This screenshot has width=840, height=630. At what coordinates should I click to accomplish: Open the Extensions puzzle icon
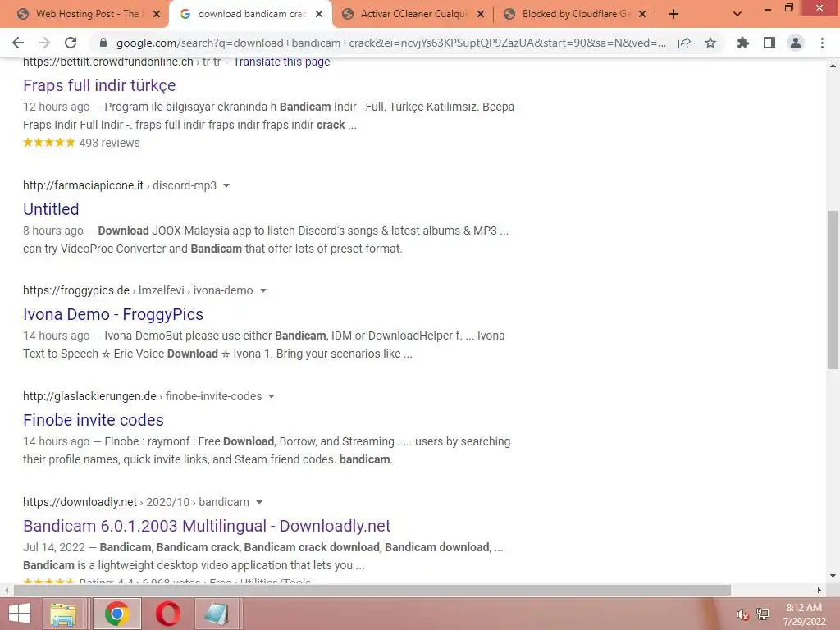[x=743, y=43]
